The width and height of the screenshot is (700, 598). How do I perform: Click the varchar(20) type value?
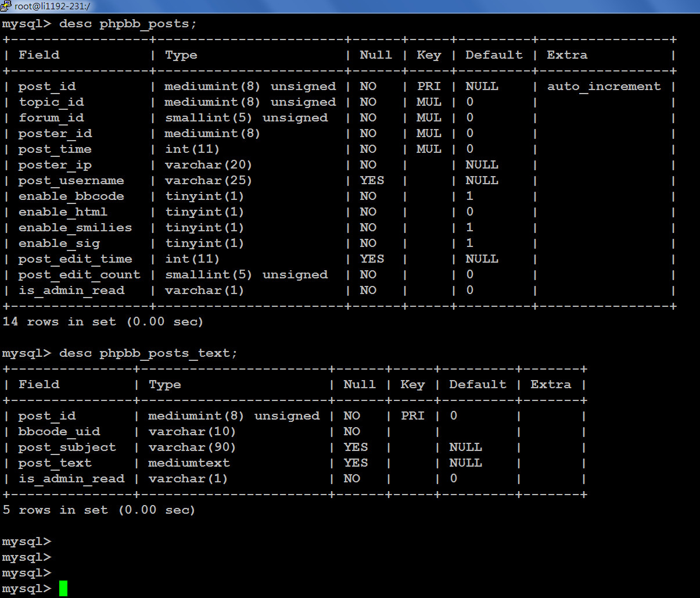coord(209,165)
